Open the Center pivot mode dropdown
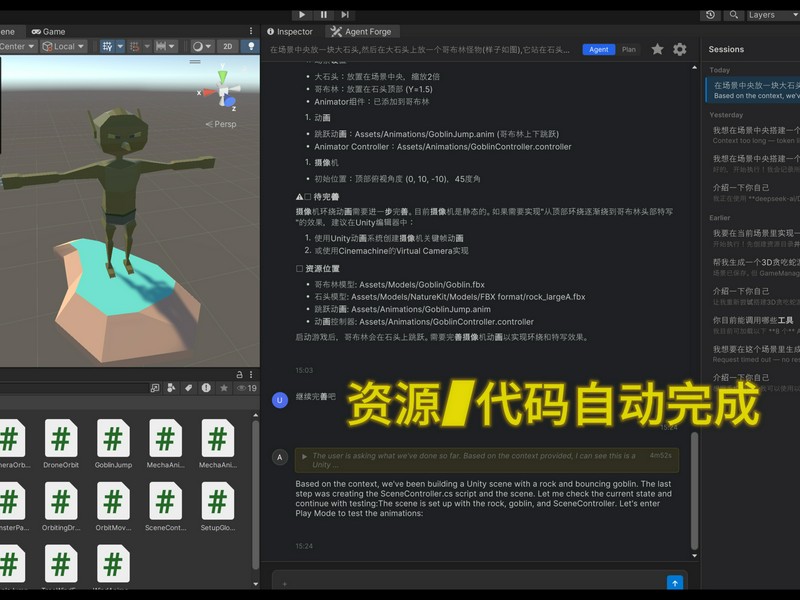 pyautogui.click(x=18, y=46)
